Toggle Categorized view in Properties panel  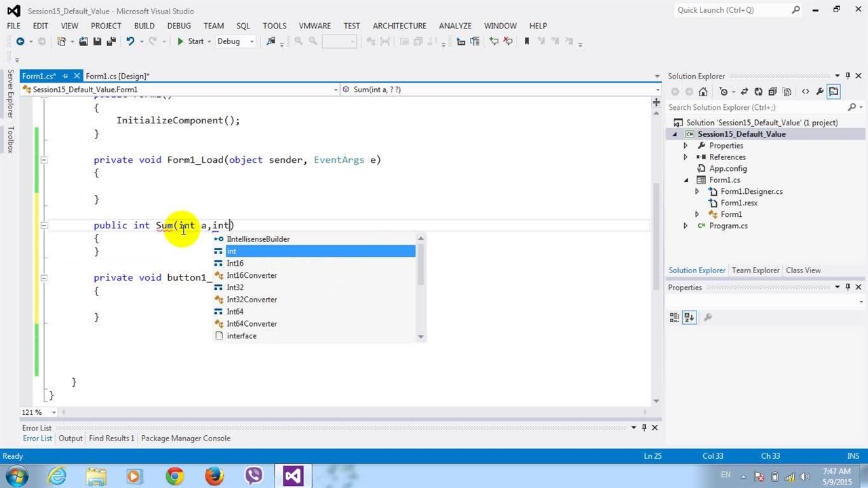pos(674,317)
